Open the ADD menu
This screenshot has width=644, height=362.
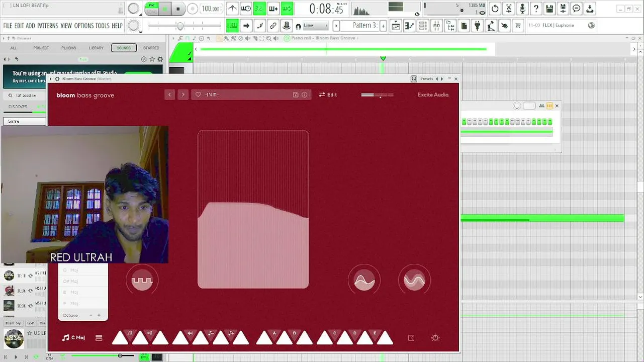[x=31, y=26]
